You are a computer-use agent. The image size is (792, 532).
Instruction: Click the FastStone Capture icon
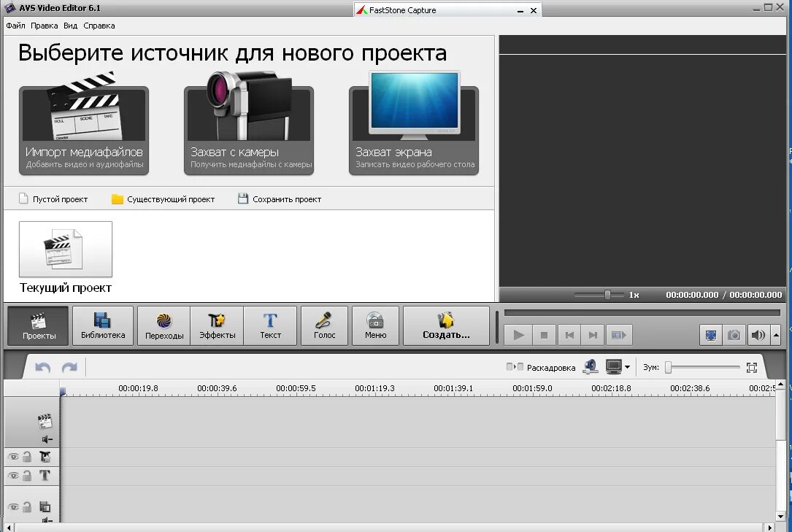pyautogui.click(x=361, y=10)
